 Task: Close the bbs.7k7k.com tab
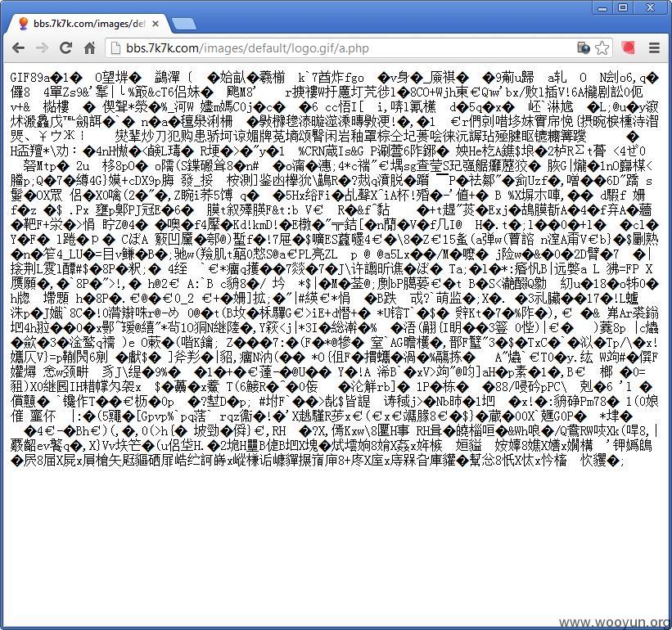156,24
